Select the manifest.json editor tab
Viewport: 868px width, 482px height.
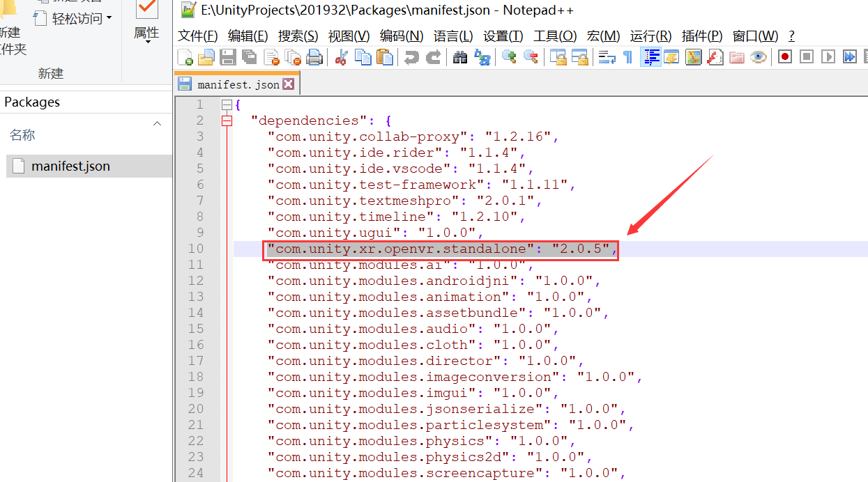[x=236, y=84]
